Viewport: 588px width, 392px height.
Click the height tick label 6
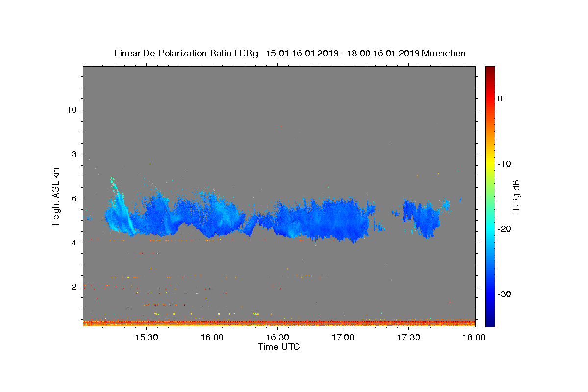[x=73, y=198]
